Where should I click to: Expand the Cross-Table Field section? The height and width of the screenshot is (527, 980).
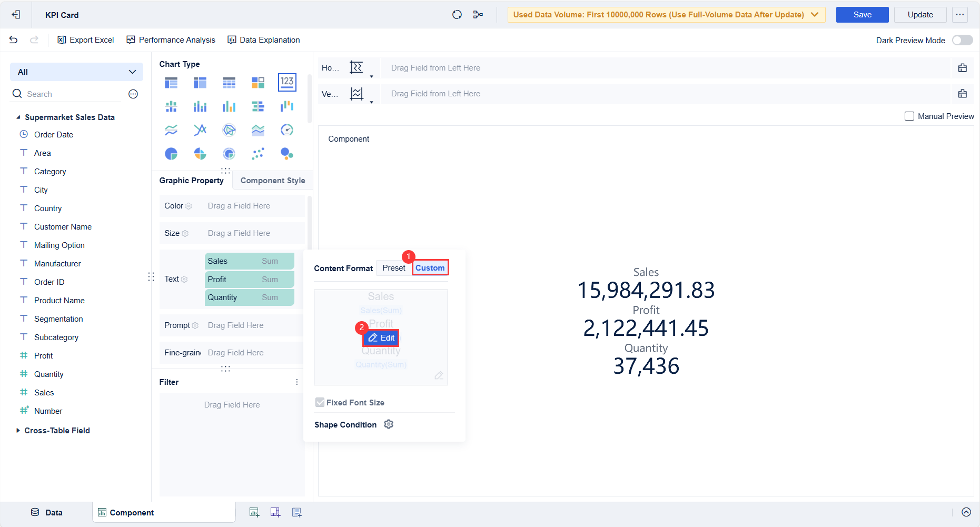[x=18, y=430]
